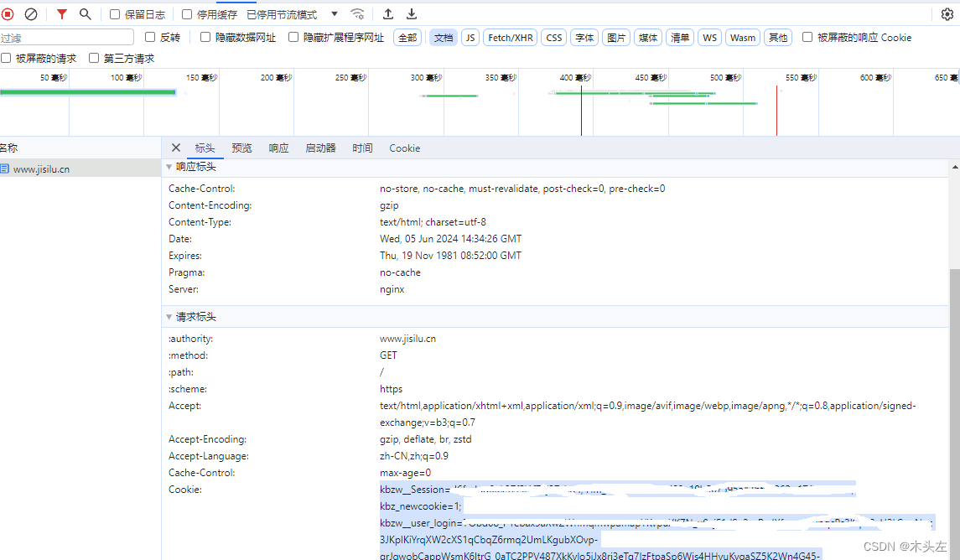
Task: Switch to the 预览 tab
Action: click(x=241, y=148)
